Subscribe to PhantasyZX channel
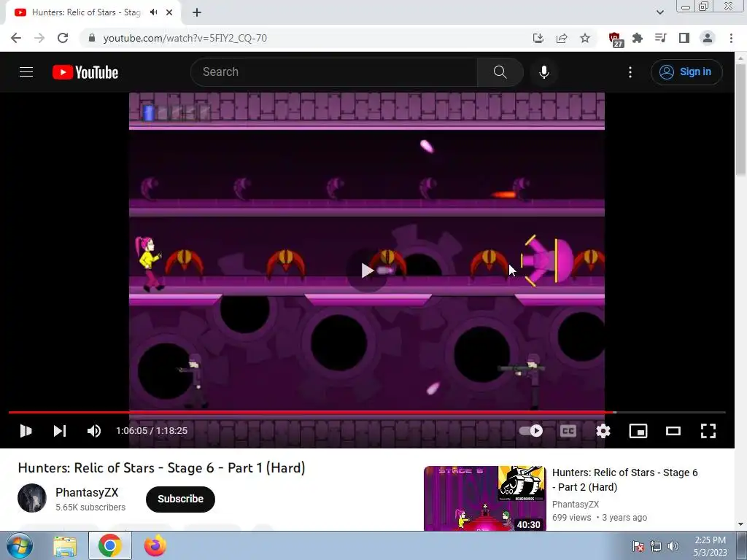The width and height of the screenshot is (747, 560). click(x=181, y=499)
